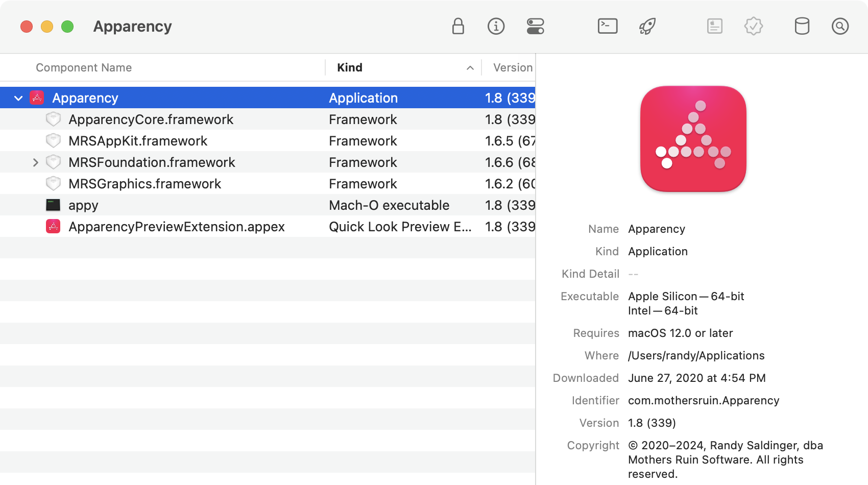Reveal with the magnifier toolbar icon

point(840,27)
